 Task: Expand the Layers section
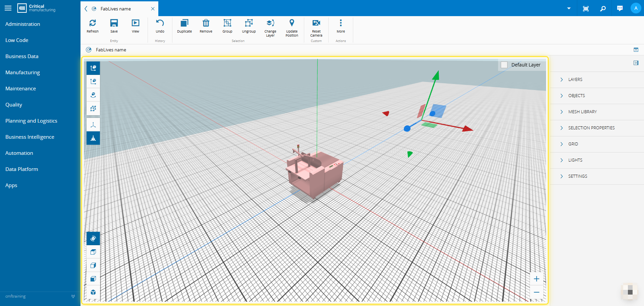[x=575, y=80]
